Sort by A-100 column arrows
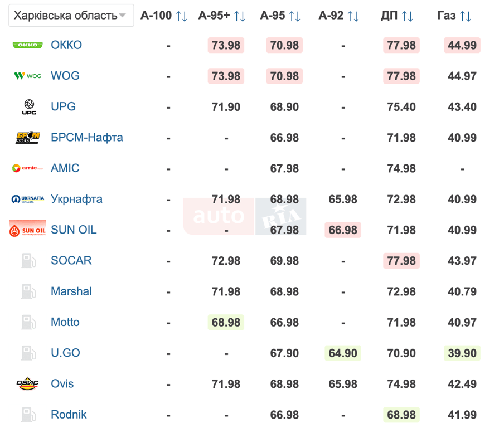 (x=181, y=16)
